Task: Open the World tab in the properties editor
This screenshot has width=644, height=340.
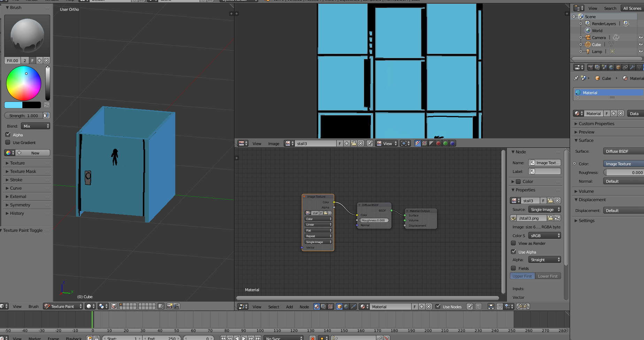Action: tap(611, 67)
